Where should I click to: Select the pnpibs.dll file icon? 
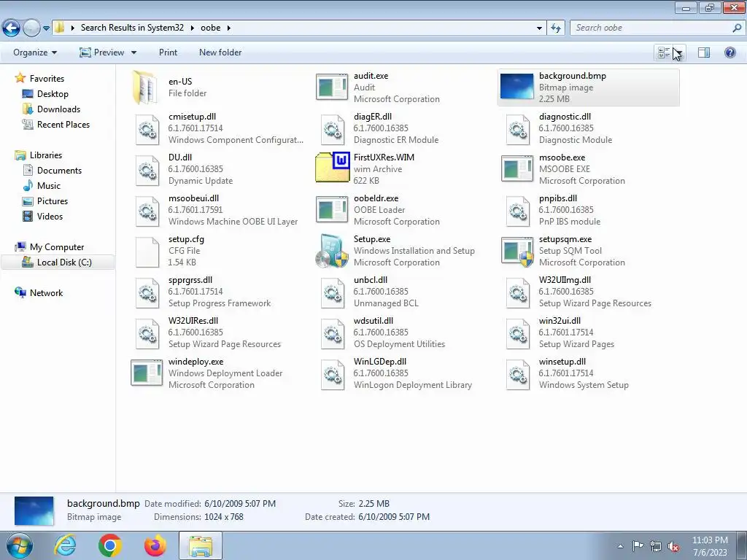(518, 211)
